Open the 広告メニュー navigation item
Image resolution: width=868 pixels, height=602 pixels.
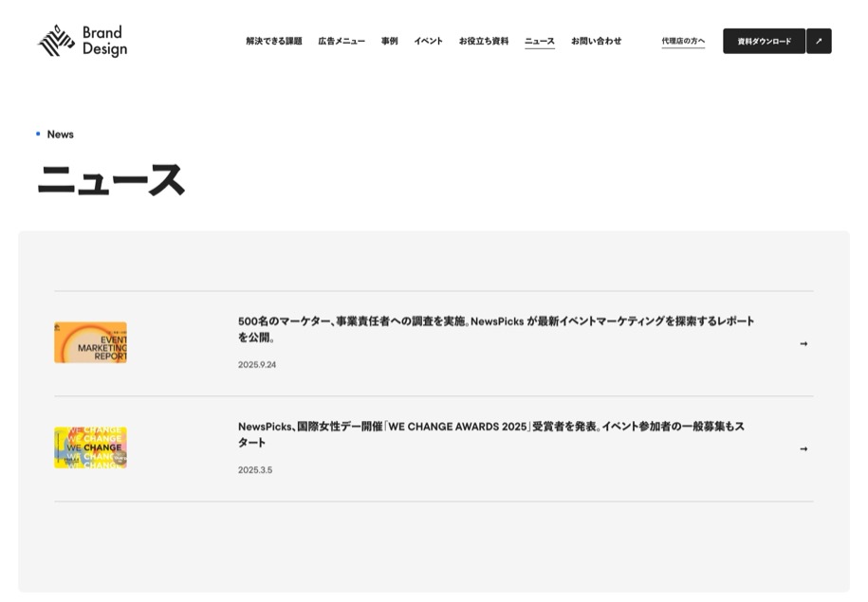pyautogui.click(x=342, y=41)
